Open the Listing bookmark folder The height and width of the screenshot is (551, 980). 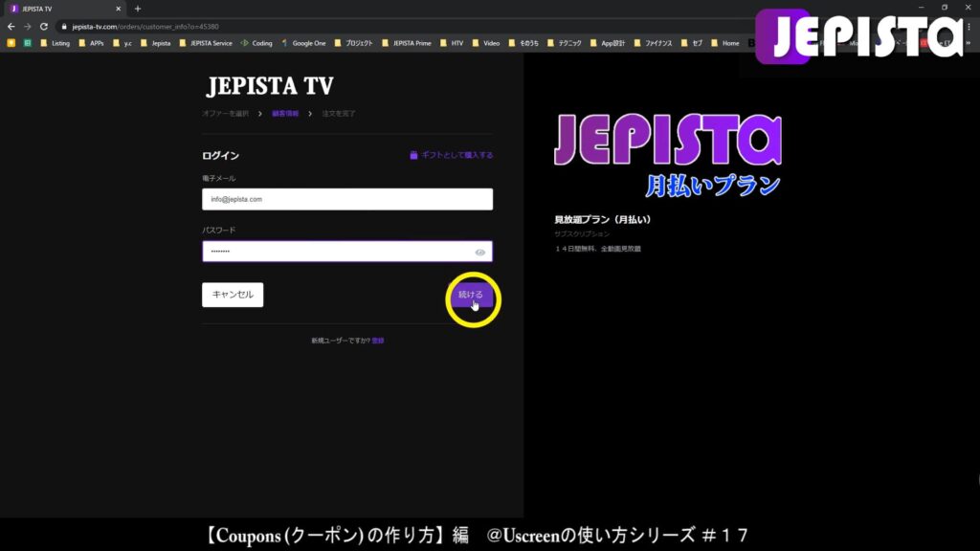coord(55,43)
